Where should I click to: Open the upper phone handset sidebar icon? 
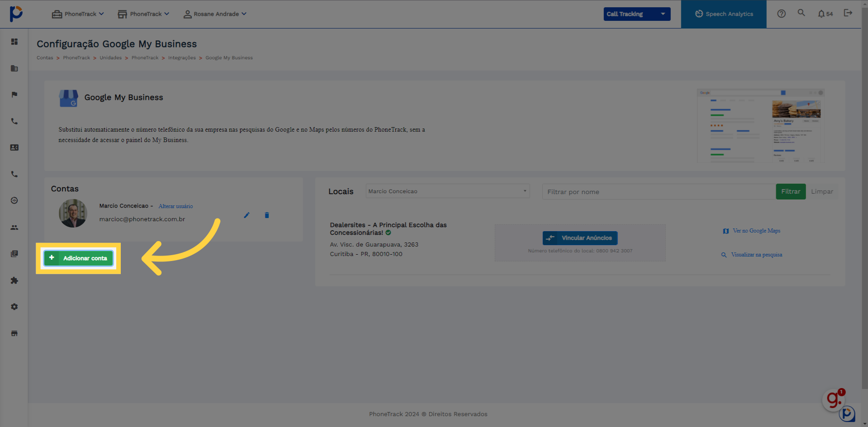(14, 121)
